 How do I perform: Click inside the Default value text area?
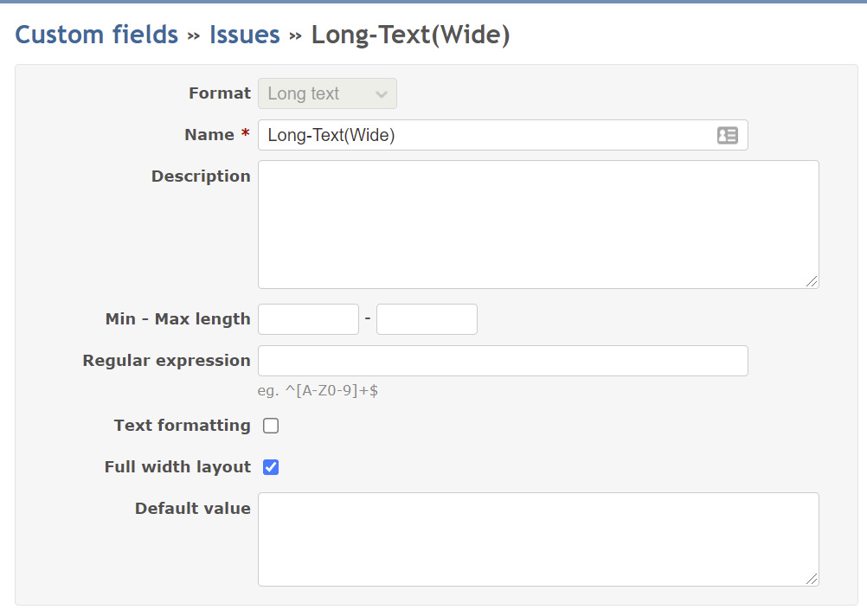pos(538,539)
